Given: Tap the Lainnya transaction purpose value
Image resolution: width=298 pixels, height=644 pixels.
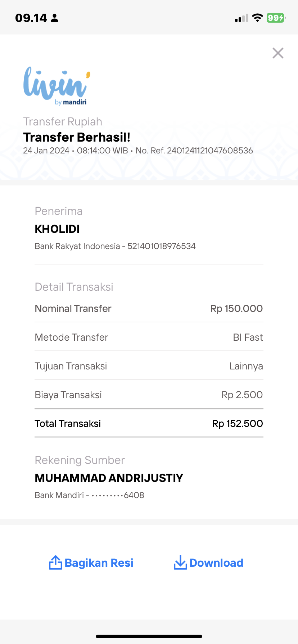Looking at the screenshot, I should (x=246, y=366).
